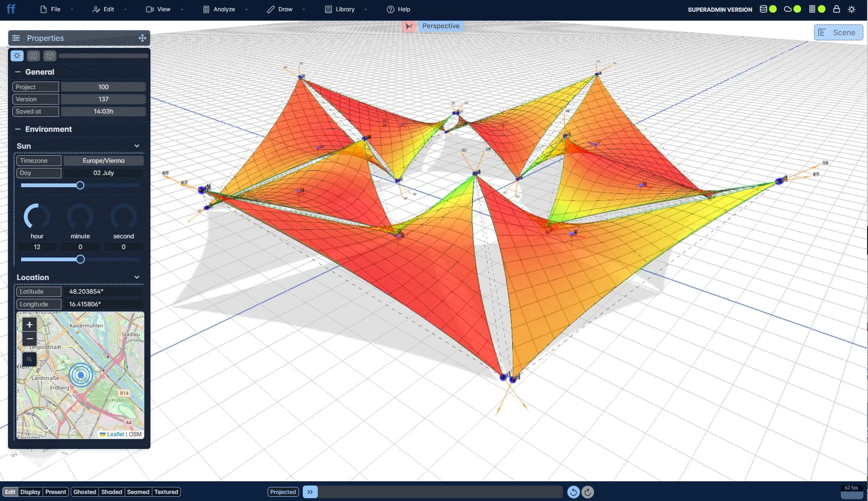Toggle Ghosted display mode
This screenshot has width=868, height=501.
(84, 492)
